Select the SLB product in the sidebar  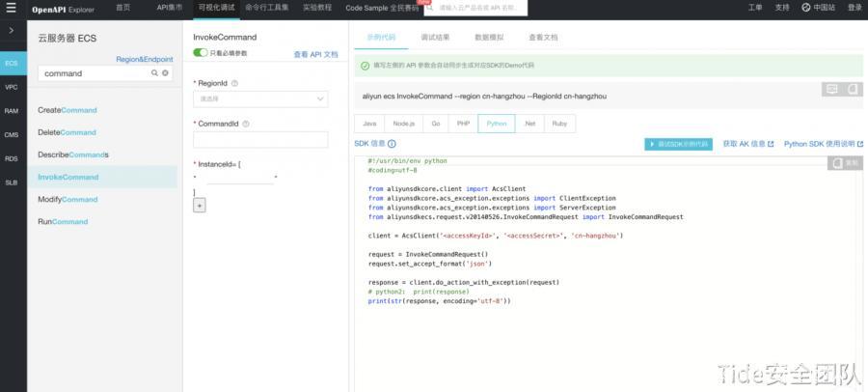[x=11, y=182]
